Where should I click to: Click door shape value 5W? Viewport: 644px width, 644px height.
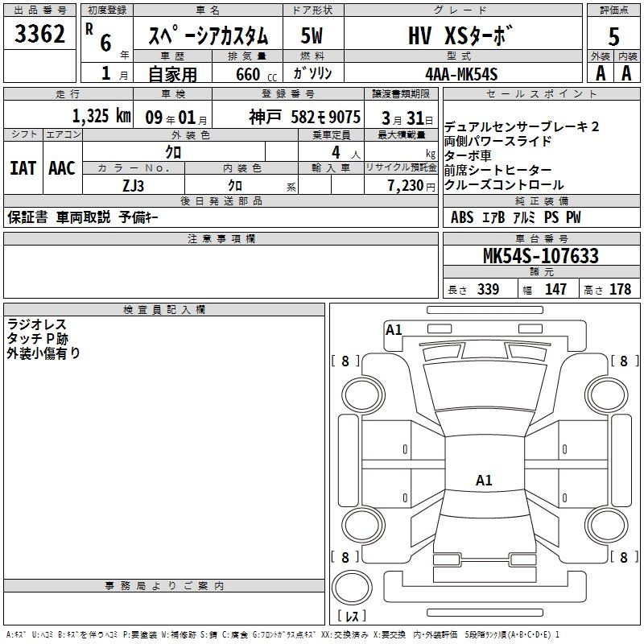pyautogui.click(x=312, y=35)
